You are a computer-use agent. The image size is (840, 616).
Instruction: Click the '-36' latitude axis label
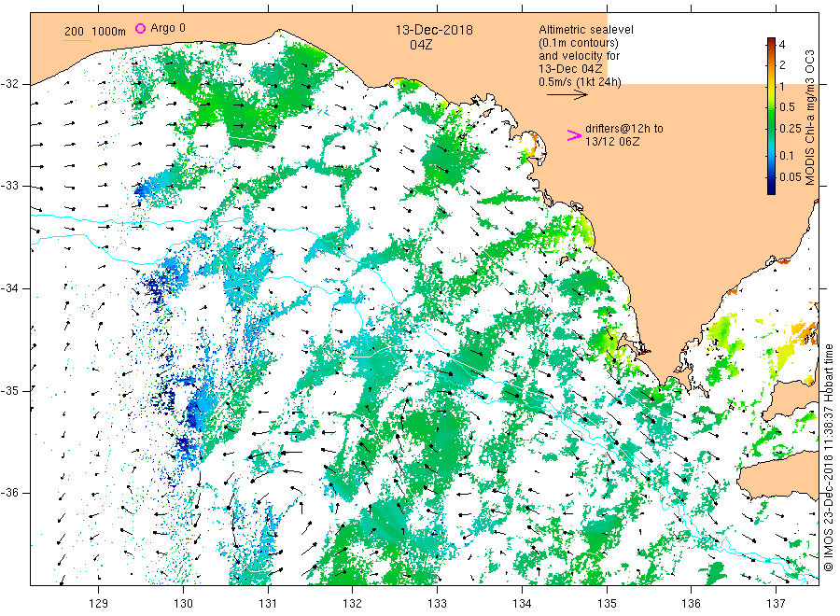click(x=9, y=493)
